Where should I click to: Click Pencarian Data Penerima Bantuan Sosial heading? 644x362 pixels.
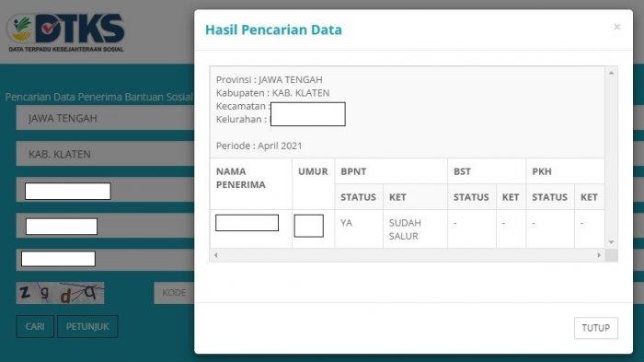[98, 97]
